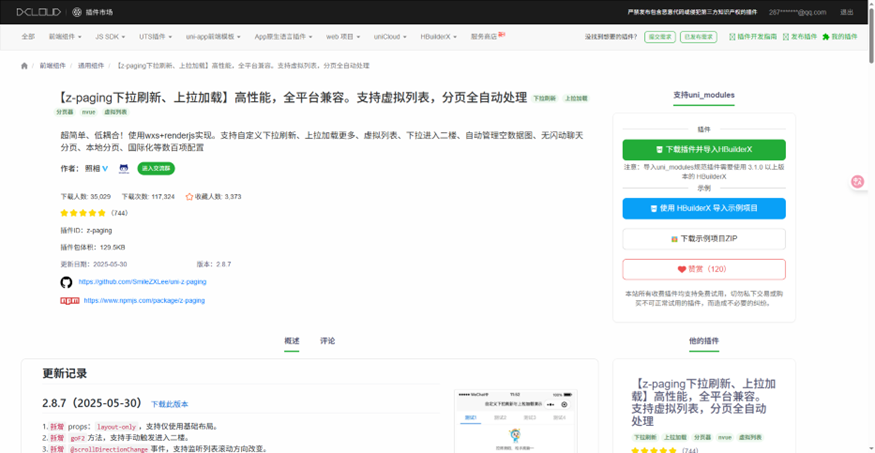Image resolution: width=875 pixels, height=453 pixels.
Task: Click 使用 HBuilderX 导入示例项目 button
Action: coord(704,208)
